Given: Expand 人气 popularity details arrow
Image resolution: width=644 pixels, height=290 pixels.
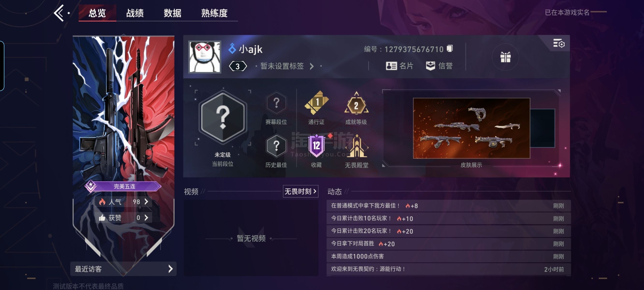Looking at the screenshot, I should (x=146, y=202).
